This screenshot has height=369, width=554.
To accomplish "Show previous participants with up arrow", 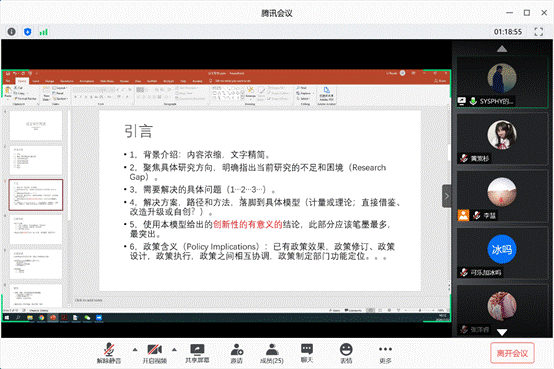I will (502, 48).
